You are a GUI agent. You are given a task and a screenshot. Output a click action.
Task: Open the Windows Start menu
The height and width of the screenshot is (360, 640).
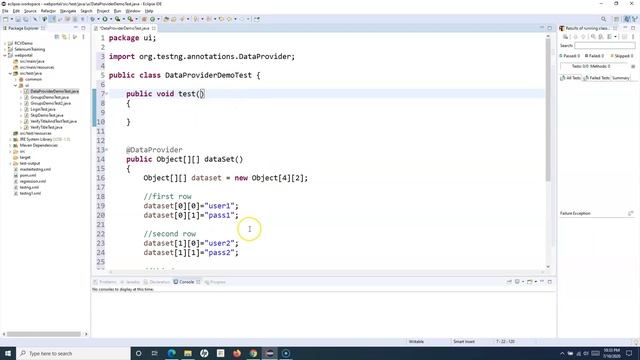[8, 353]
